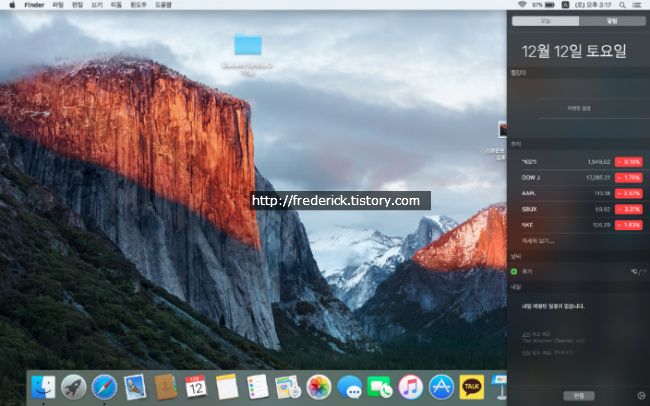Switch weather unit to °C
This screenshot has height=406, width=650.
[633, 271]
